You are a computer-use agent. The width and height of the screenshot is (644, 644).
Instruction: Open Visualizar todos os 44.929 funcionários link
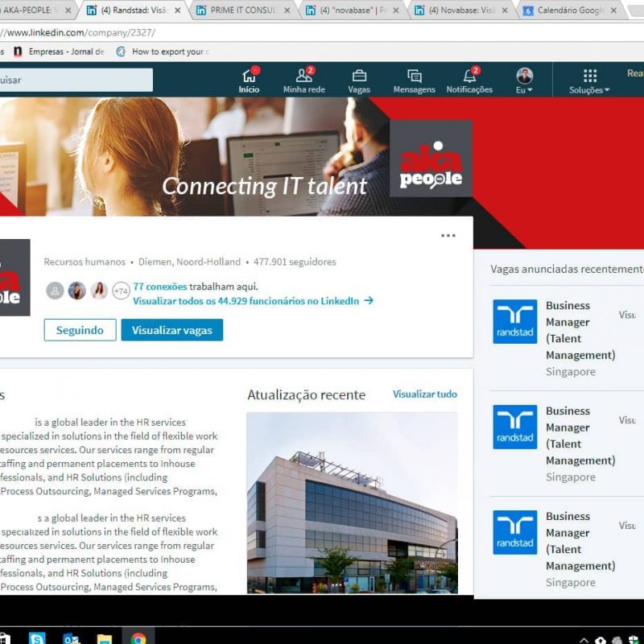(253, 301)
